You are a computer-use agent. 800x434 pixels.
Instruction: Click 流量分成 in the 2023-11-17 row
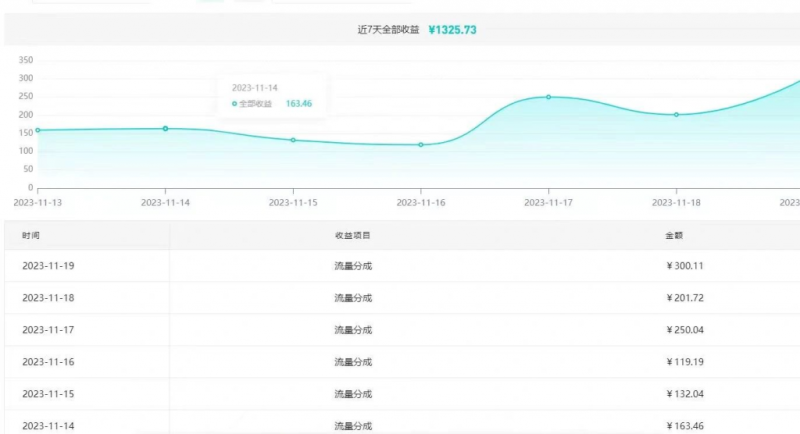click(x=352, y=330)
